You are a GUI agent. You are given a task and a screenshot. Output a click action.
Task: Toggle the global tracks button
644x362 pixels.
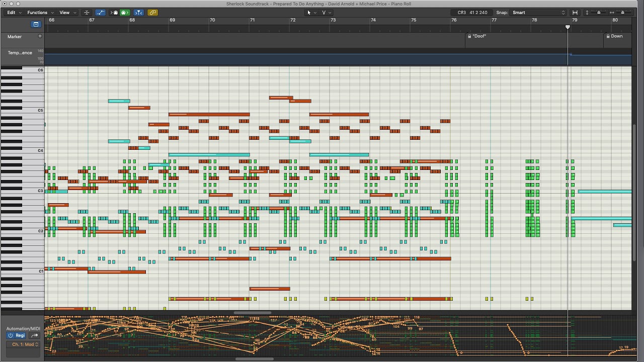point(36,24)
